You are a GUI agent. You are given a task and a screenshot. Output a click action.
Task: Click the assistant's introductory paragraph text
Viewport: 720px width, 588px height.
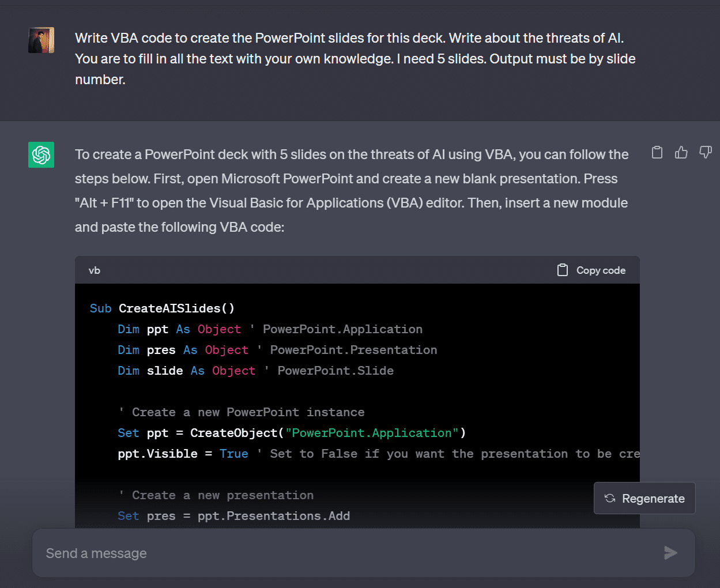click(352, 191)
